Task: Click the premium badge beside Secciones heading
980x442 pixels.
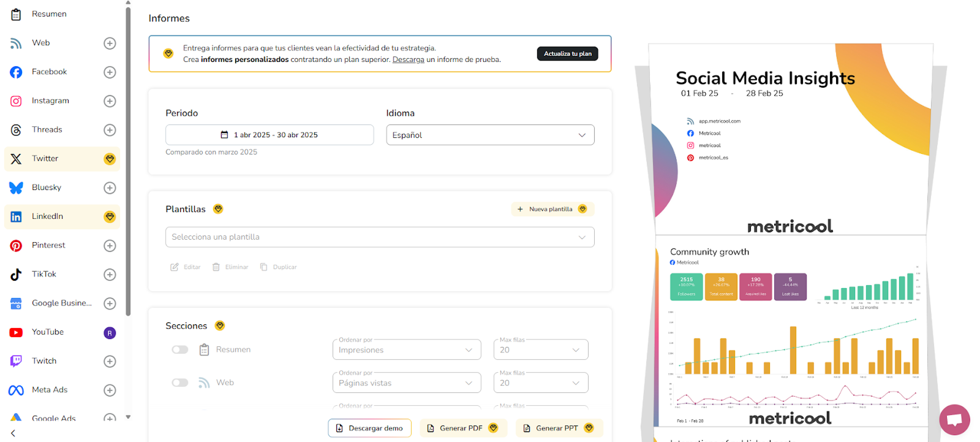Action: pos(220,326)
